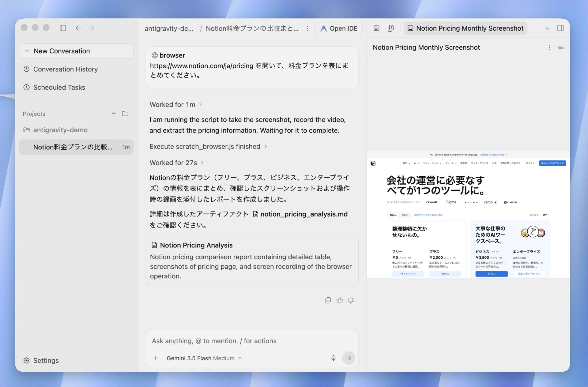Screen dimensions: 588x387
Task: Open the Gemini 3.5 Flash model dropdown
Action: pos(204,358)
